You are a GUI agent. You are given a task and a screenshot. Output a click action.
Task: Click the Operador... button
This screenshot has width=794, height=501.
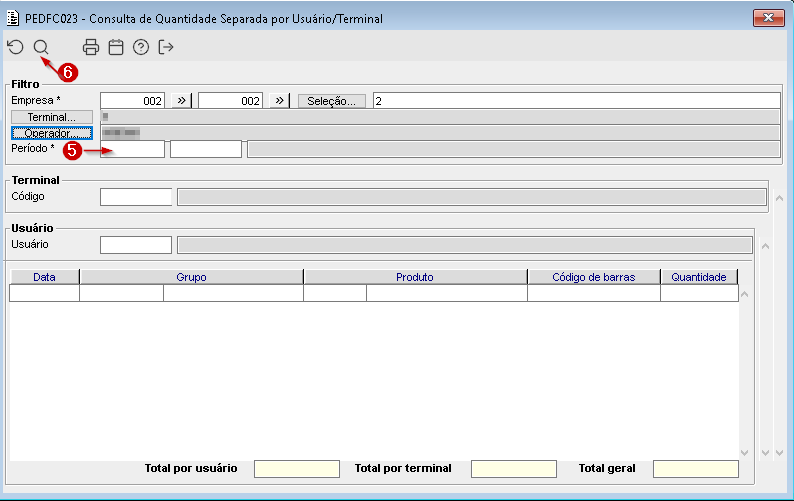click(52, 133)
